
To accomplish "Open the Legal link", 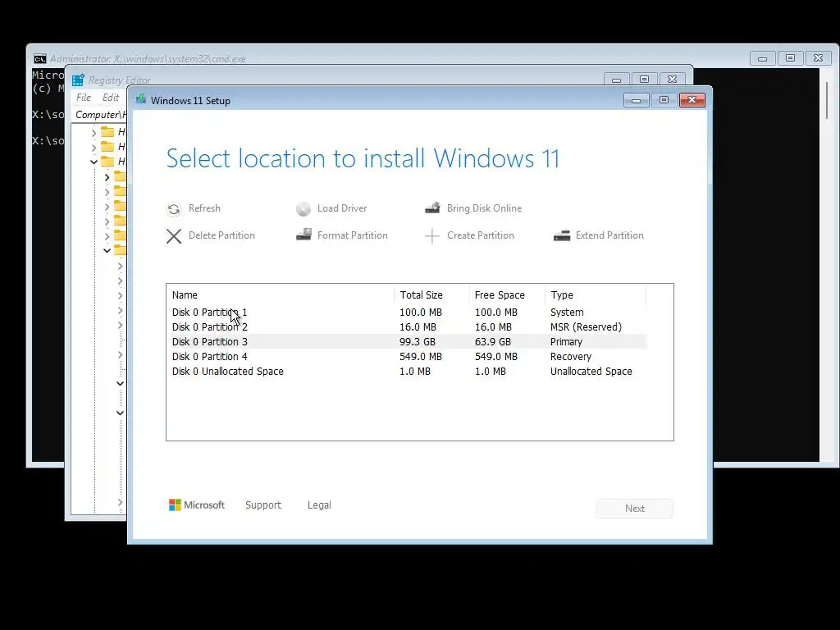I will pos(319,505).
